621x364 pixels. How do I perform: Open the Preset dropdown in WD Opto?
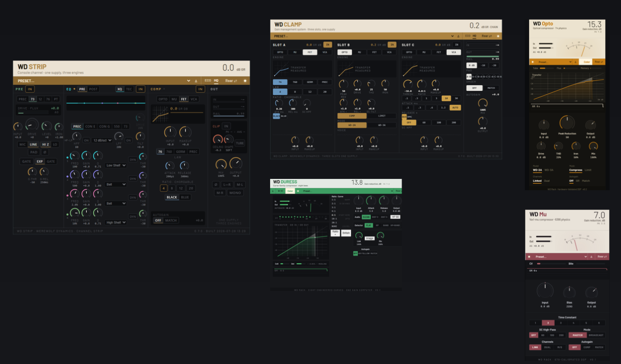click(554, 62)
